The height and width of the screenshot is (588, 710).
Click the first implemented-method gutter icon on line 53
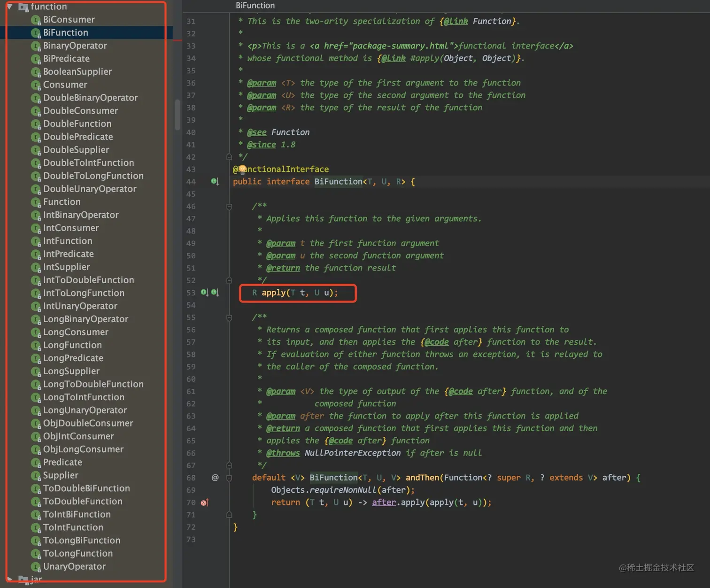pos(205,293)
